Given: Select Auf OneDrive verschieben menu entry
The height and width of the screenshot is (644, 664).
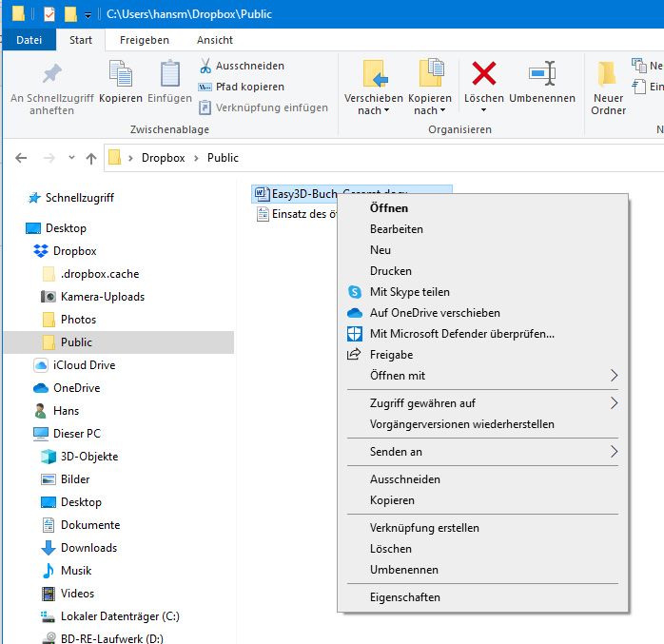Looking at the screenshot, I should 434,313.
